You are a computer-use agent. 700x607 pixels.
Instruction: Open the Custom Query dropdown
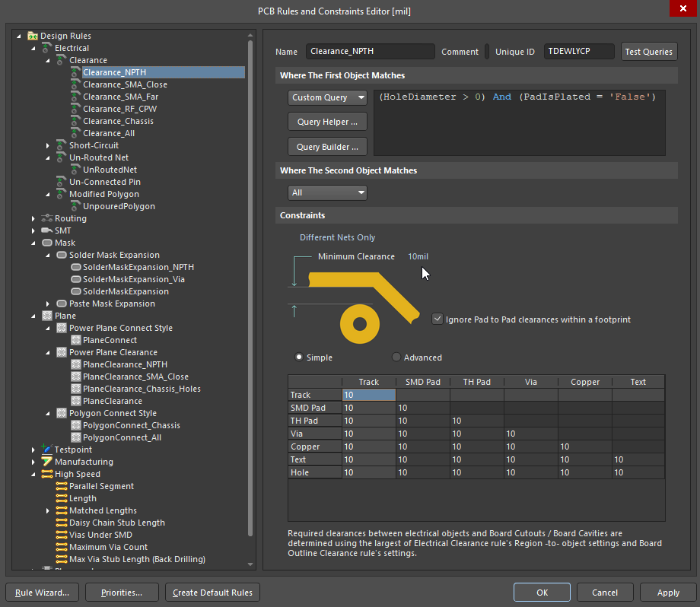pyautogui.click(x=327, y=97)
